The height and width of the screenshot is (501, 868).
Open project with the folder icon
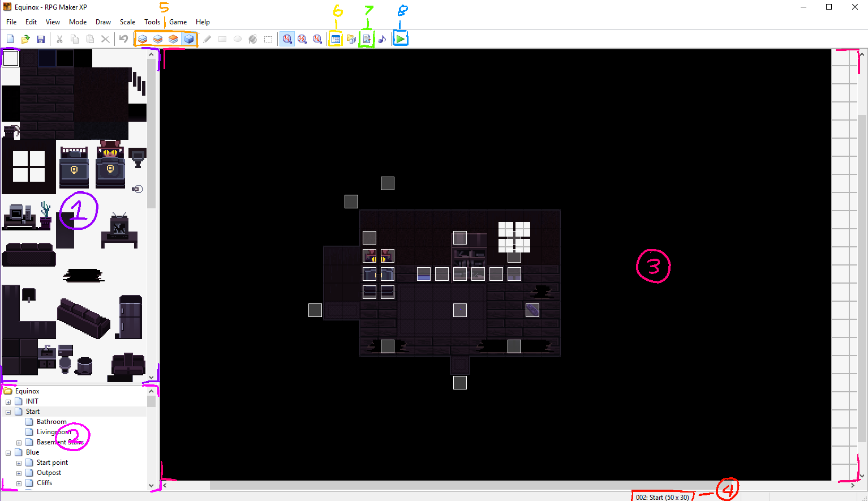[25, 39]
